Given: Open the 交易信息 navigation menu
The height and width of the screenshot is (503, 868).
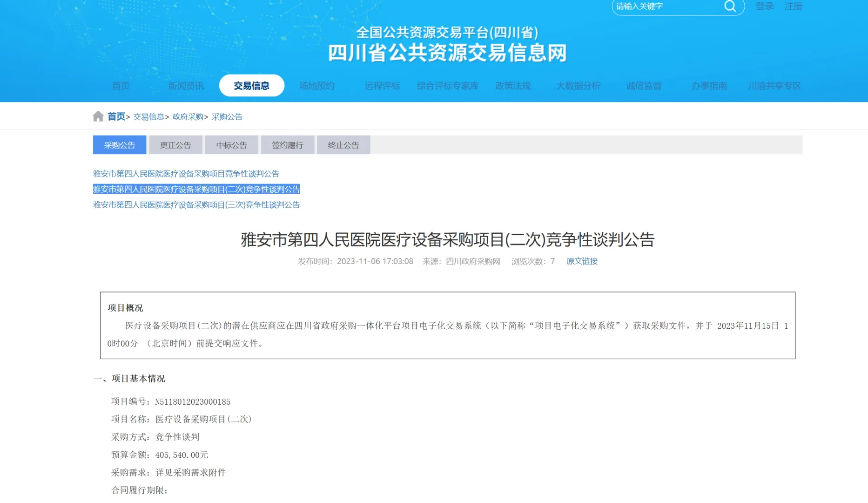Looking at the screenshot, I should coord(251,86).
